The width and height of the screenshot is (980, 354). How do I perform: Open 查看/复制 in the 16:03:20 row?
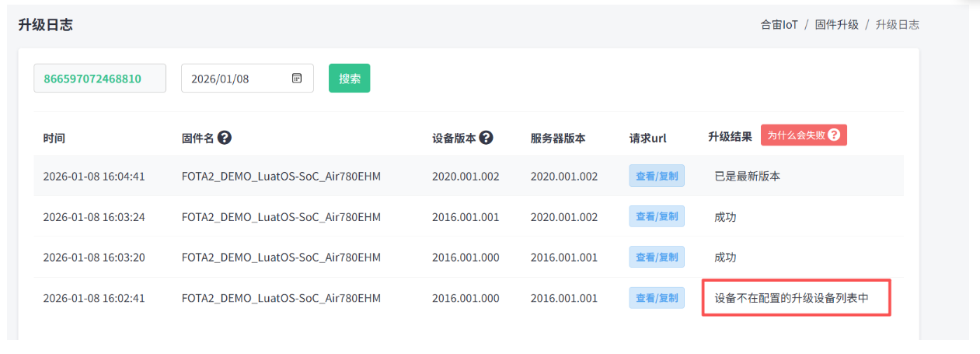pyautogui.click(x=657, y=257)
